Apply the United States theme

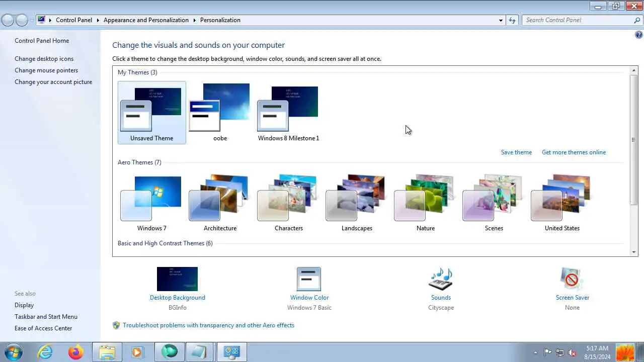coord(562,203)
